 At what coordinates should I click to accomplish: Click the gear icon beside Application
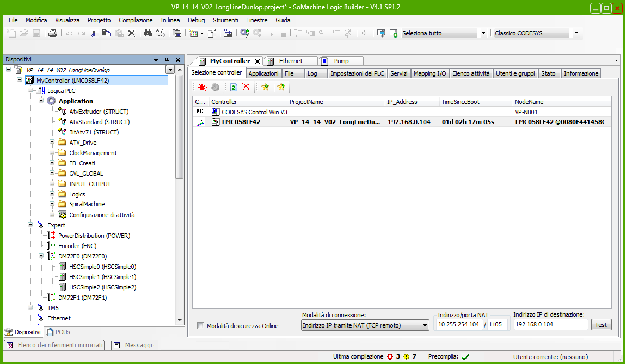[52, 101]
